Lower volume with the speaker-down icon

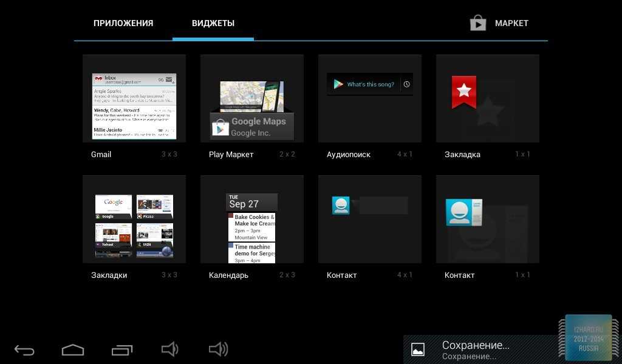point(169,349)
